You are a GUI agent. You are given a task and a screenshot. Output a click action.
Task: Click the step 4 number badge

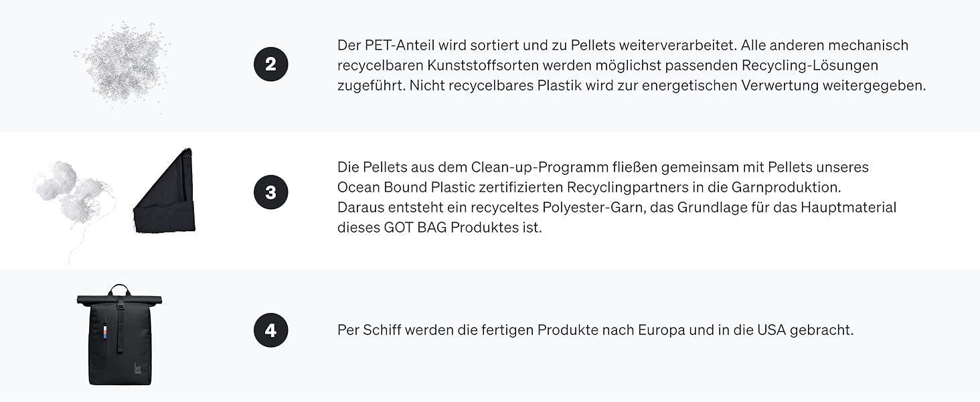pyautogui.click(x=270, y=330)
